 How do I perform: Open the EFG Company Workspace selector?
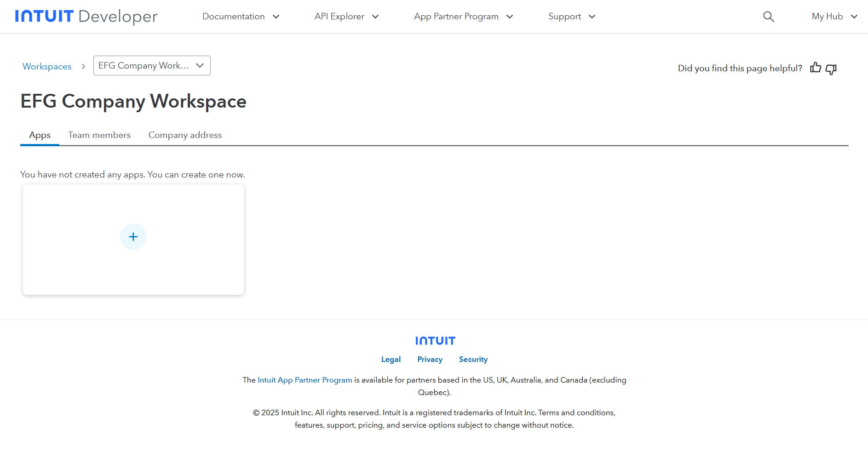(152, 66)
